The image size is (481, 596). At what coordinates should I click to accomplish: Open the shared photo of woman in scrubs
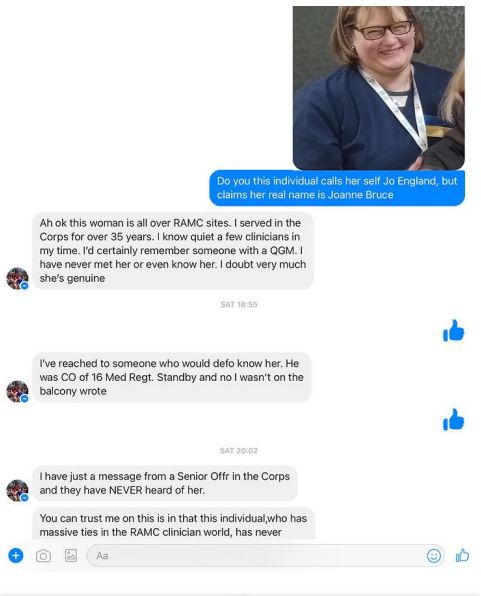(379, 88)
